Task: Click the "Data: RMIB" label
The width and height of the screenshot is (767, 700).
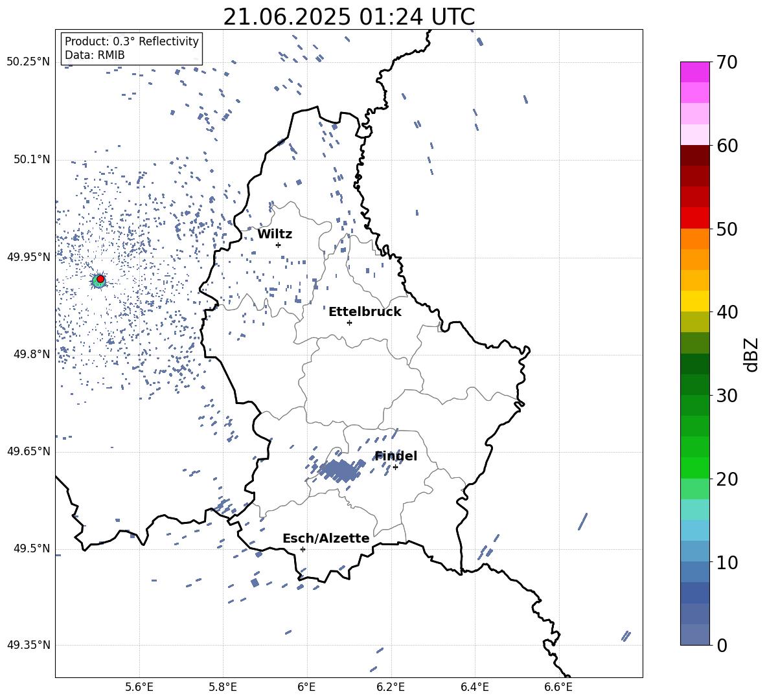Action: point(95,55)
